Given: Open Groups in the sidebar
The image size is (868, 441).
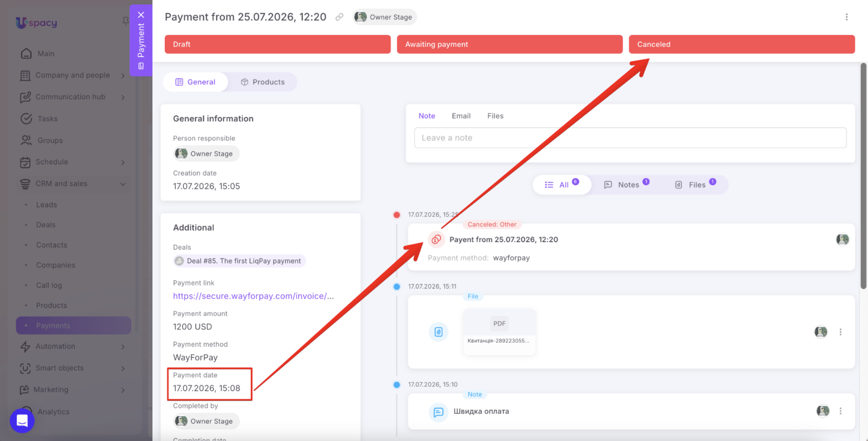Looking at the screenshot, I should [50, 140].
